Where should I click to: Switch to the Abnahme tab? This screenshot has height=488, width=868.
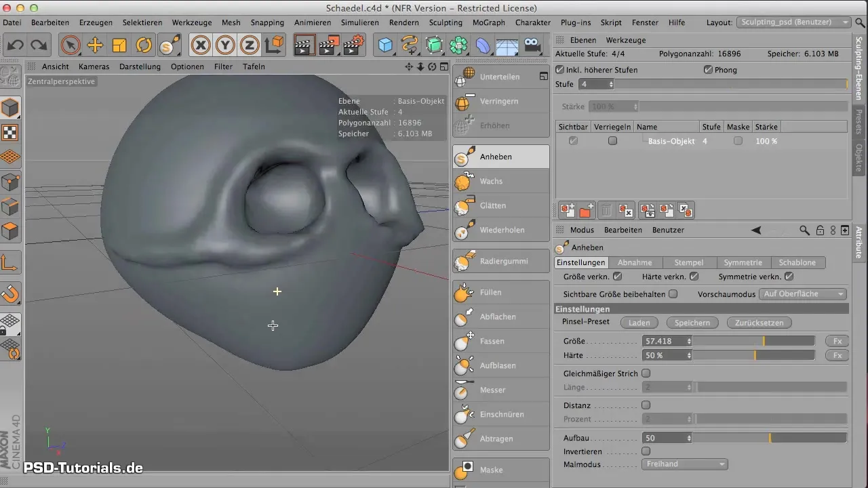click(635, 262)
